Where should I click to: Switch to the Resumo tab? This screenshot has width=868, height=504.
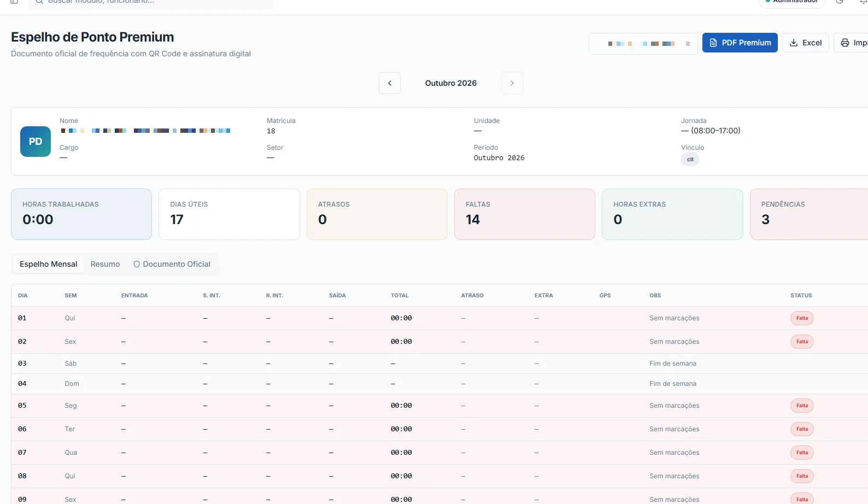click(x=105, y=264)
